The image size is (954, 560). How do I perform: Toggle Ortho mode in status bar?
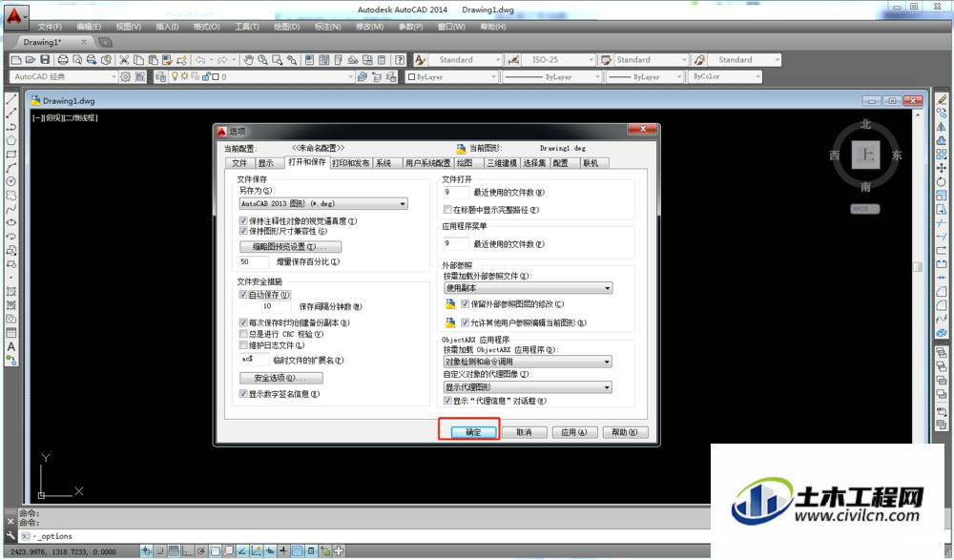coord(187,551)
